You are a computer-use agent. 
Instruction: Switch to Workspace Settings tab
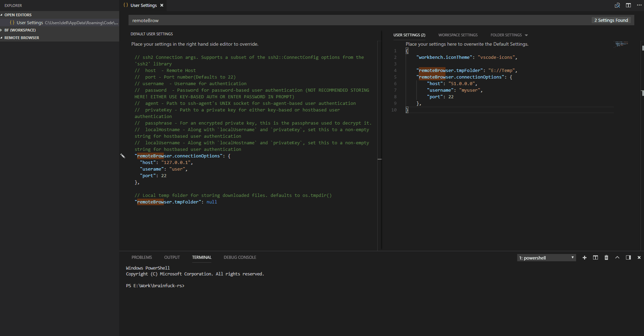[x=458, y=35]
